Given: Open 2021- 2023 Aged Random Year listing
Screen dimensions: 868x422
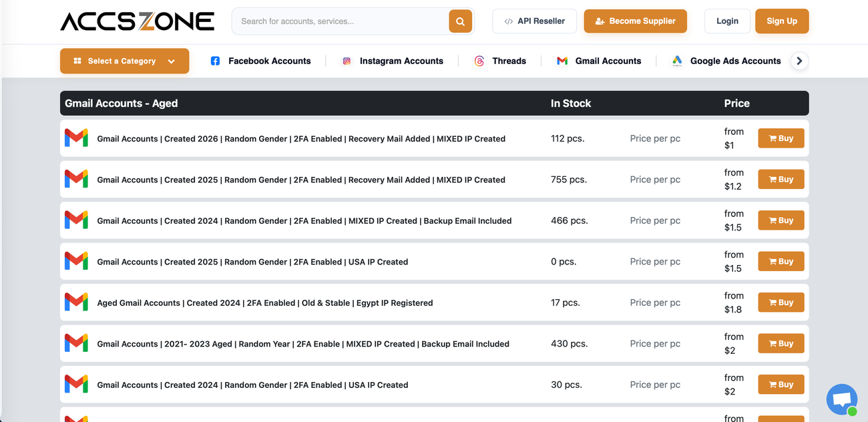Looking at the screenshot, I should click(x=303, y=344).
